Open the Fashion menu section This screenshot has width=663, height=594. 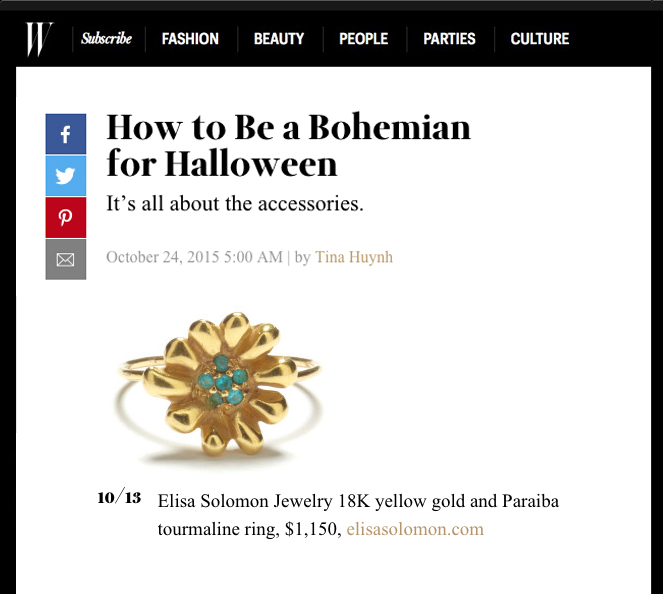point(190,39)
